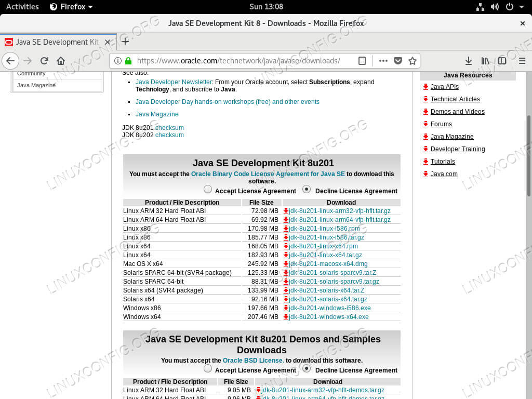Open the Technical Articles resource link
The width and height of the screenshot is (532, 399).
(455, 99)
